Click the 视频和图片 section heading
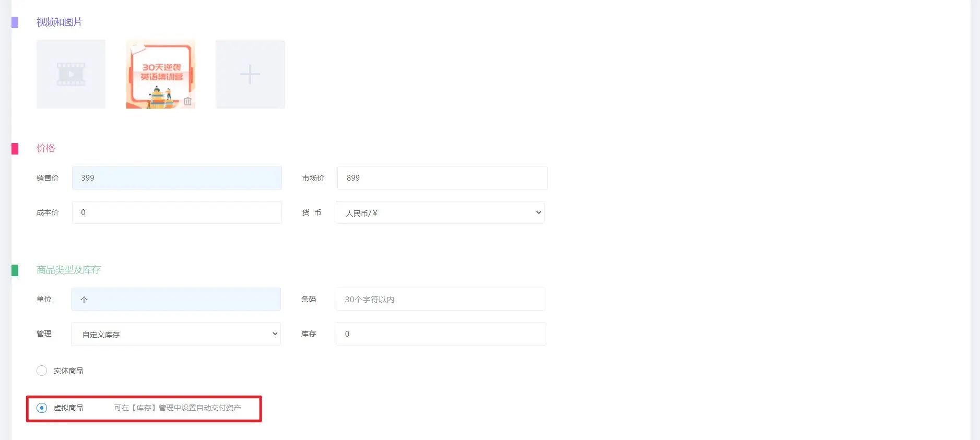The image size is (980, 440). [x=60, y=22]
